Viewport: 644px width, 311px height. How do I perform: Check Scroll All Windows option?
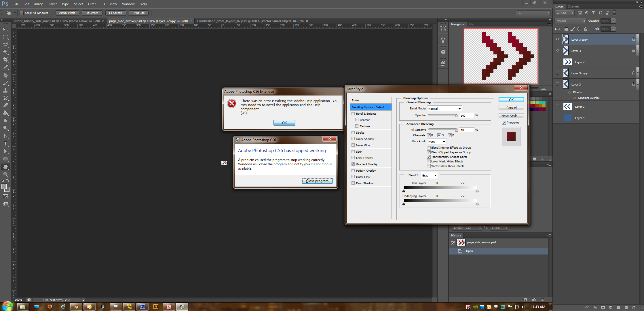point(21,13)
